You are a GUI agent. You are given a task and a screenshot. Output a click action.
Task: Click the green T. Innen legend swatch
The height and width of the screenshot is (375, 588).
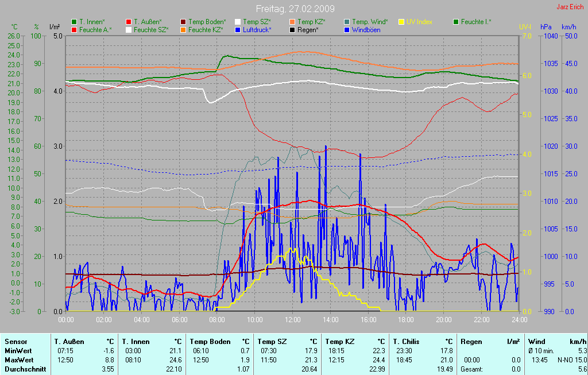click(74, 22)
